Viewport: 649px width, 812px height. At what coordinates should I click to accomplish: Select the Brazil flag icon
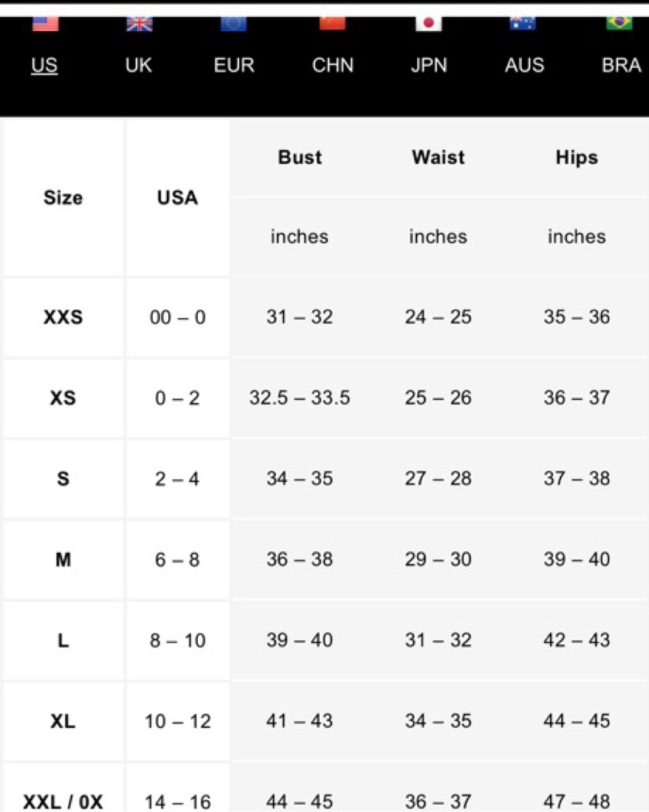point(619,24)
